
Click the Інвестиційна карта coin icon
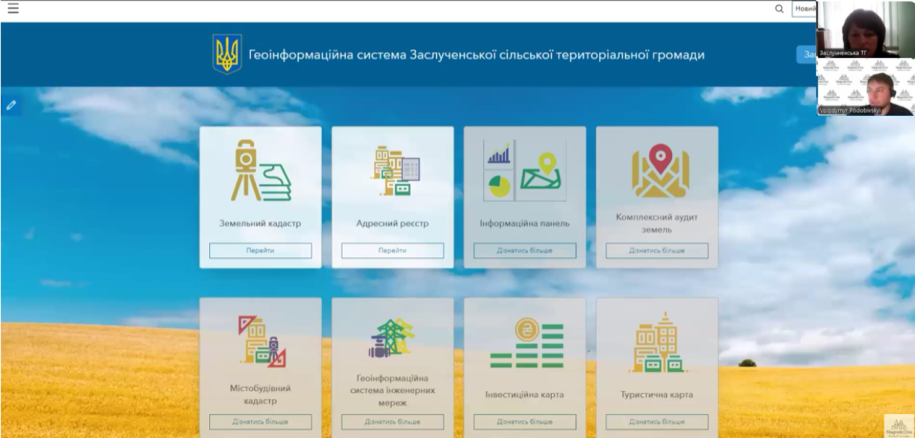tap(524, 343)
